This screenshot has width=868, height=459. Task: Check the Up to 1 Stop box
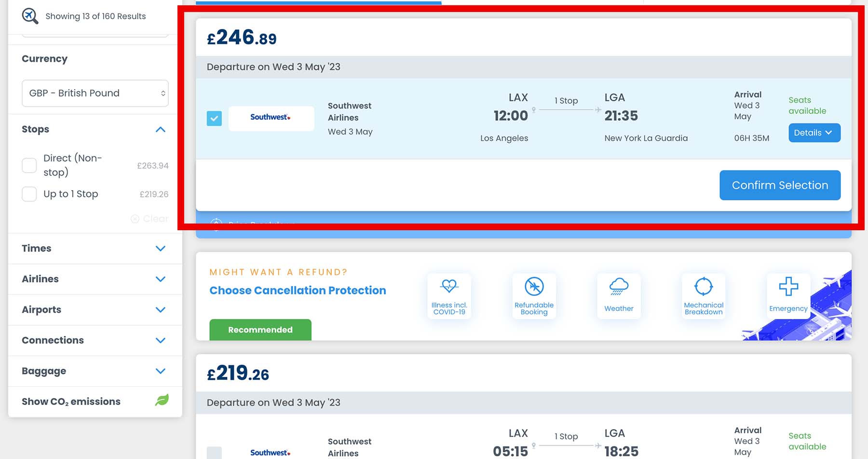(29, 194)
